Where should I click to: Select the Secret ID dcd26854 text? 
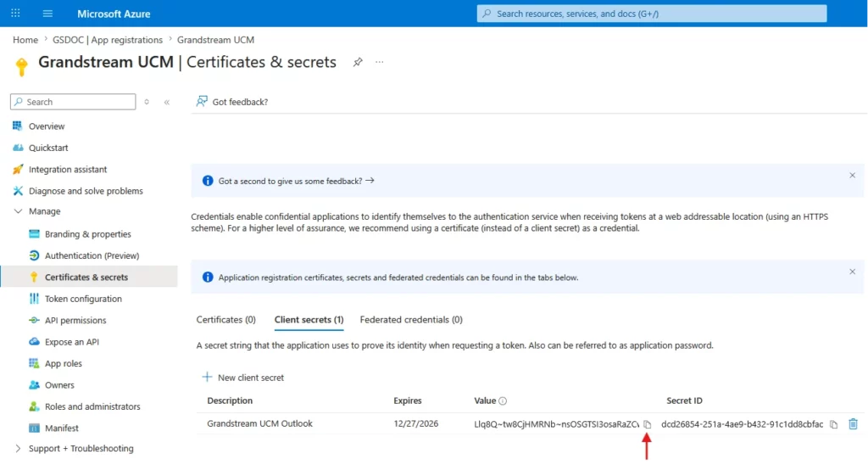pyautogui.click(x=742, y=424)
